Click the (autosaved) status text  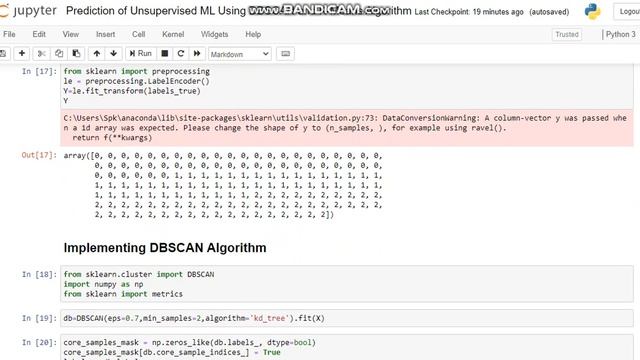pyautogui.click(x=549, y=12)
